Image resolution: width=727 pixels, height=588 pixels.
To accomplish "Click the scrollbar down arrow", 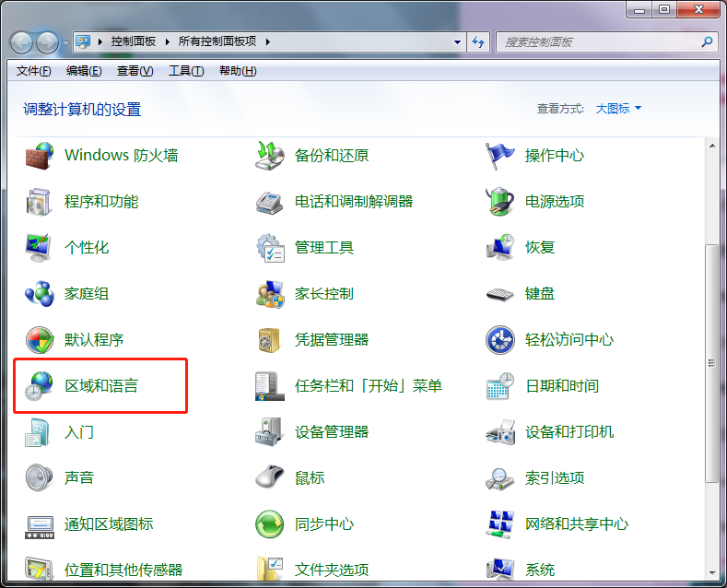I will [x=711, y=573].
